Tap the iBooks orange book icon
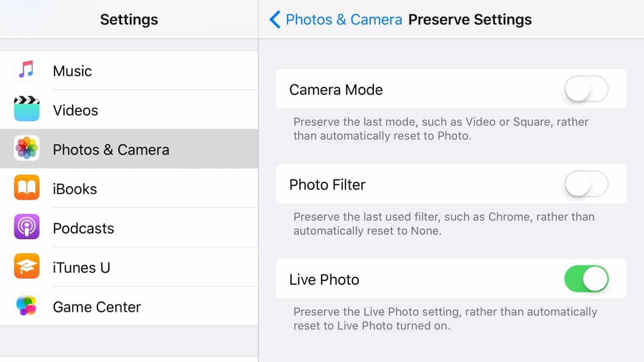Viewport: 644px width, 362px height. click(x=27, y=188)
